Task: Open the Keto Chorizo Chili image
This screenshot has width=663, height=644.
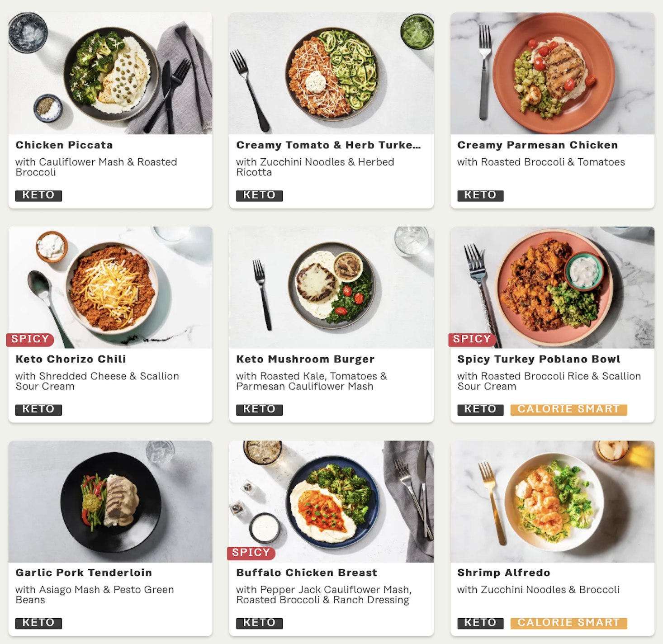Action: tap(110, 287)
